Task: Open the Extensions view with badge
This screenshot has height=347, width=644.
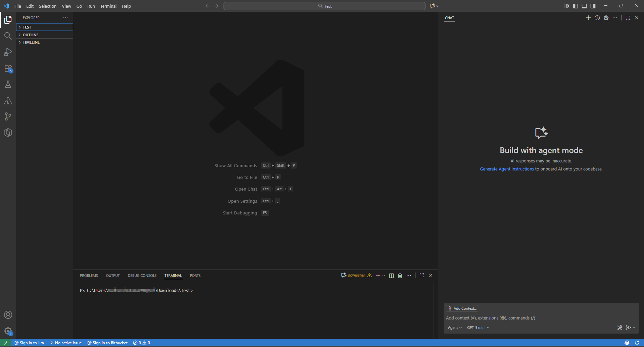Action: pos(8,68)
